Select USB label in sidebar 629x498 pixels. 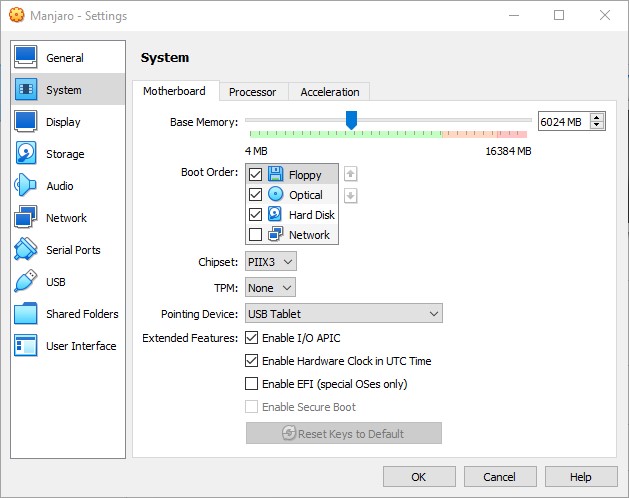tap(56, 282)
